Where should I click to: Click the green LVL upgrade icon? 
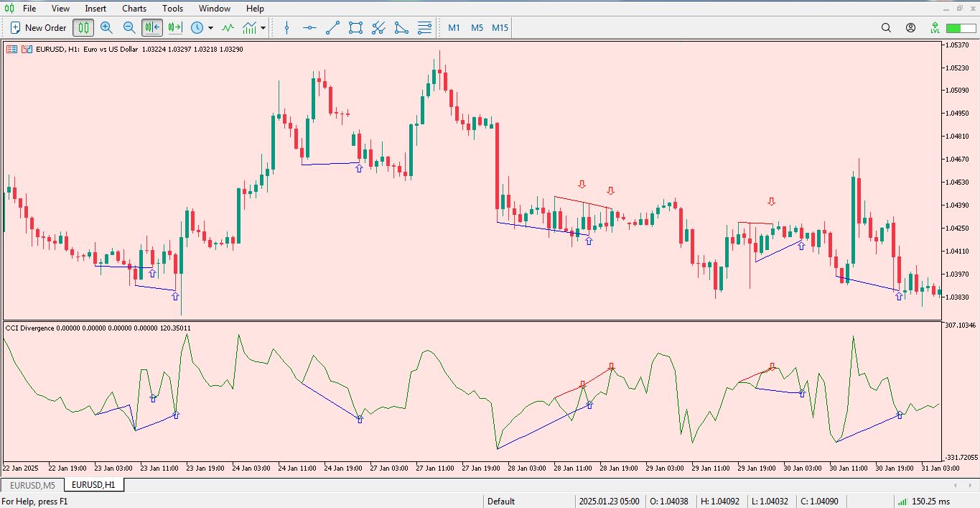(x=935, y=28)
